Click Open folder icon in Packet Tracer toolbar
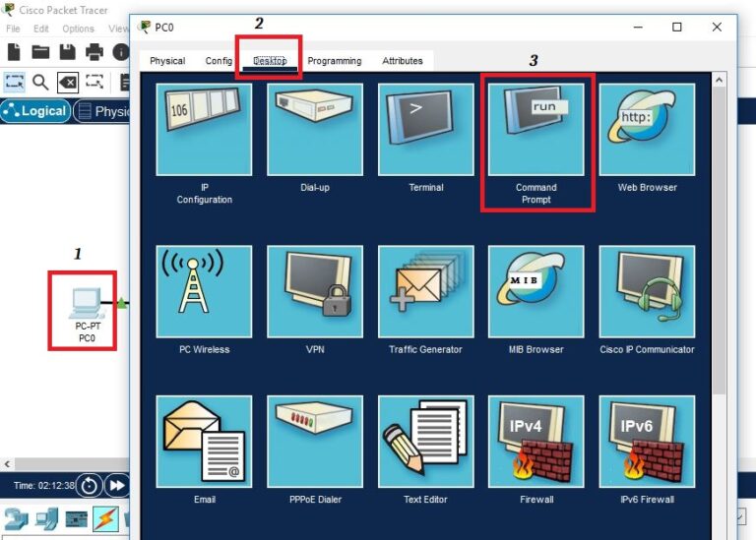The image size is (756, 540). [40, 51]
